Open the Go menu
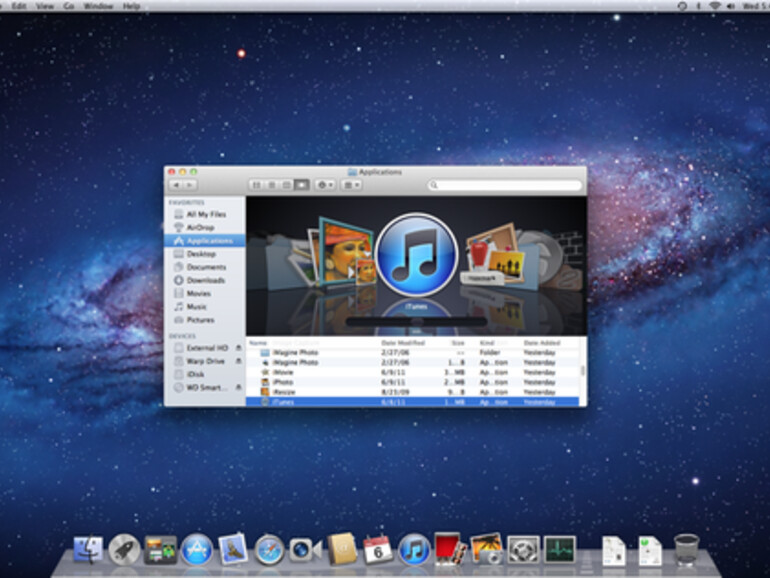The height and width of the screenshot is (578, 770). coord(69,6)
